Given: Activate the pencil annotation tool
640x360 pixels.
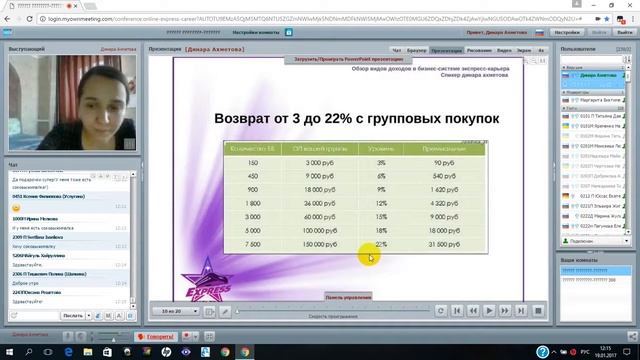Looking at the screenshot, I should point(225,311).
